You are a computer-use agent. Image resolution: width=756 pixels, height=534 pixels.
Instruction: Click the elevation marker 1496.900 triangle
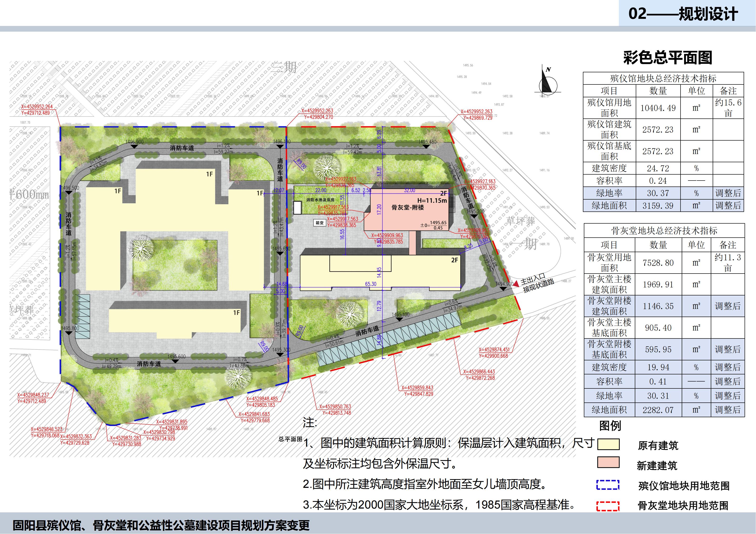click(x=134, y=146)
